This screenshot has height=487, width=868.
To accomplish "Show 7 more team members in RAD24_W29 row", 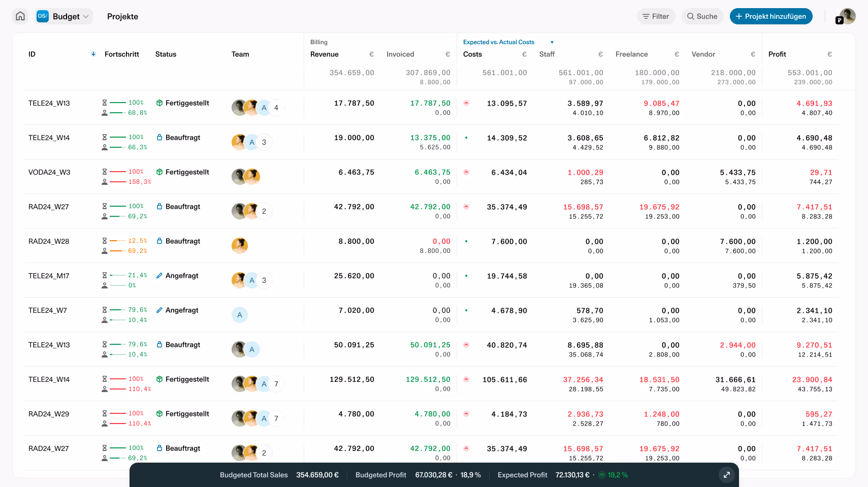I will coord(276,418).
